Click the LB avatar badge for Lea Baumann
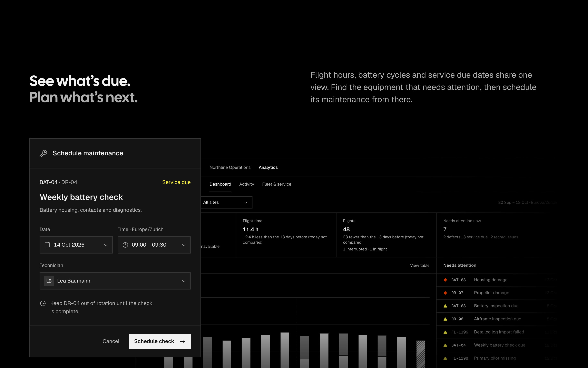Image resolution: width=588 pixels, height=368 pixels. [x=49, y=281]
